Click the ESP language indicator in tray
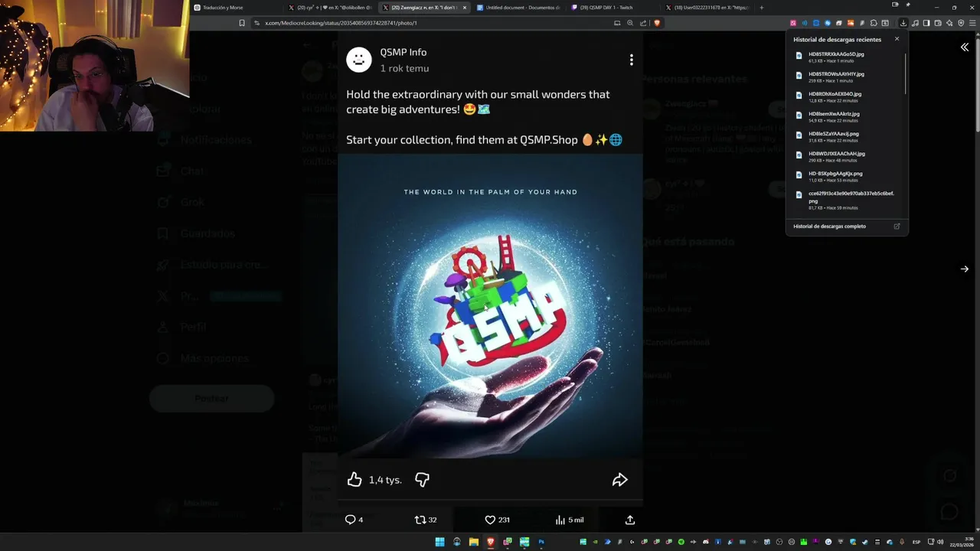This screenshot has height=551, width=980. point(916,542)
